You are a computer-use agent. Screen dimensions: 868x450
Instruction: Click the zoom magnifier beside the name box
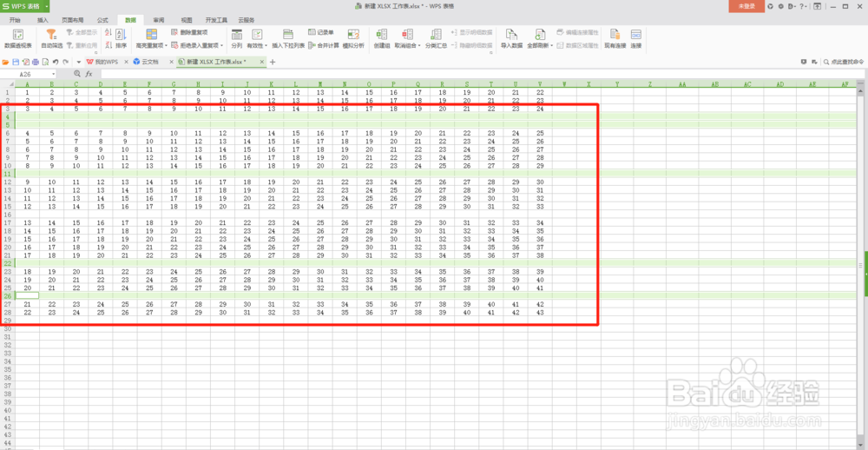pyautogui.click(x=77, y=74)
